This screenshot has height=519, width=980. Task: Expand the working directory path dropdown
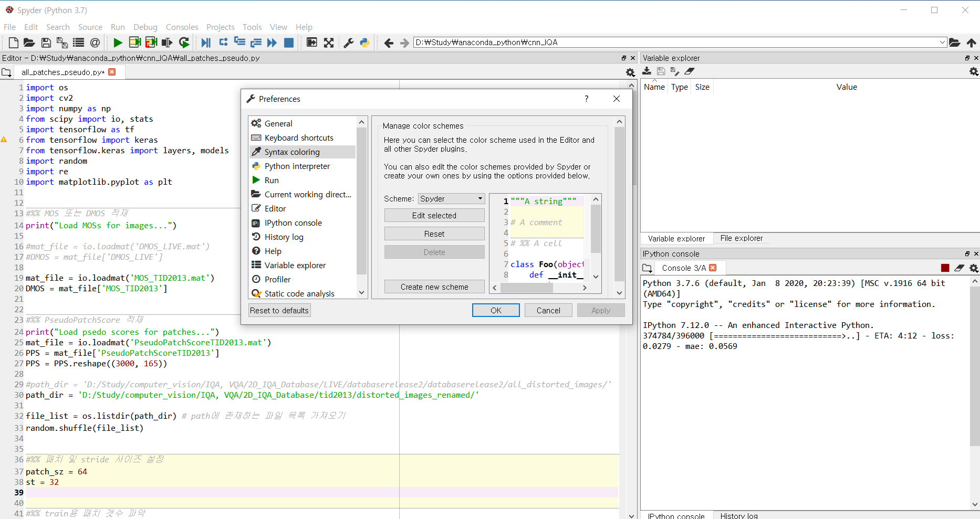tap(942, 43)
